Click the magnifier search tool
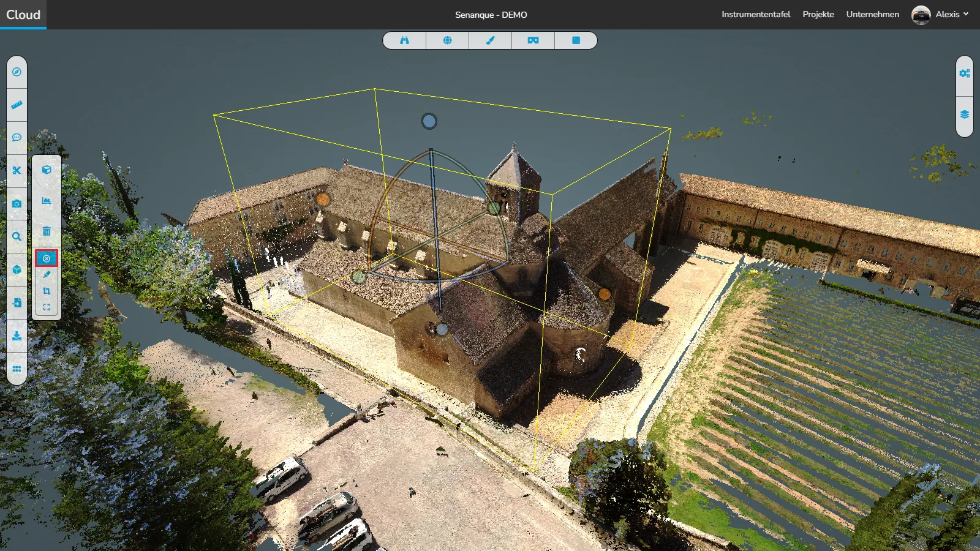Image resolution: width=980 pixels, height=551 pixels. [x=17, y=237]
